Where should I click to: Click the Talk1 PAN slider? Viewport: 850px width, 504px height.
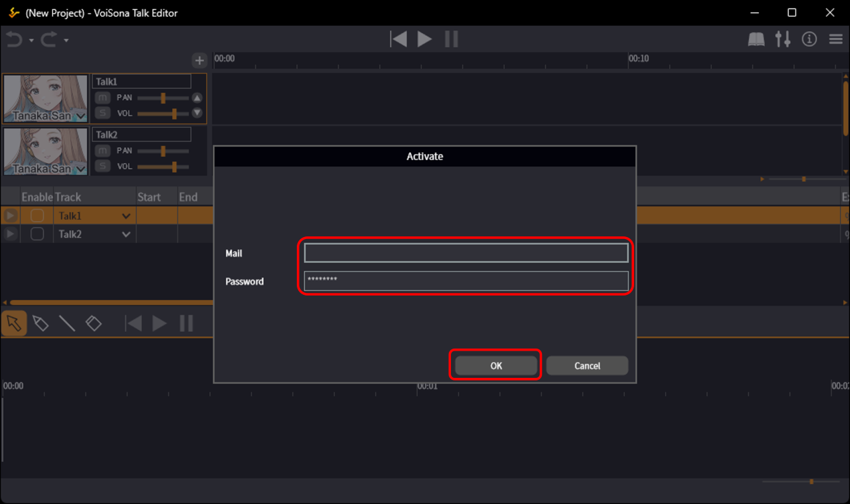pos(163,98)
